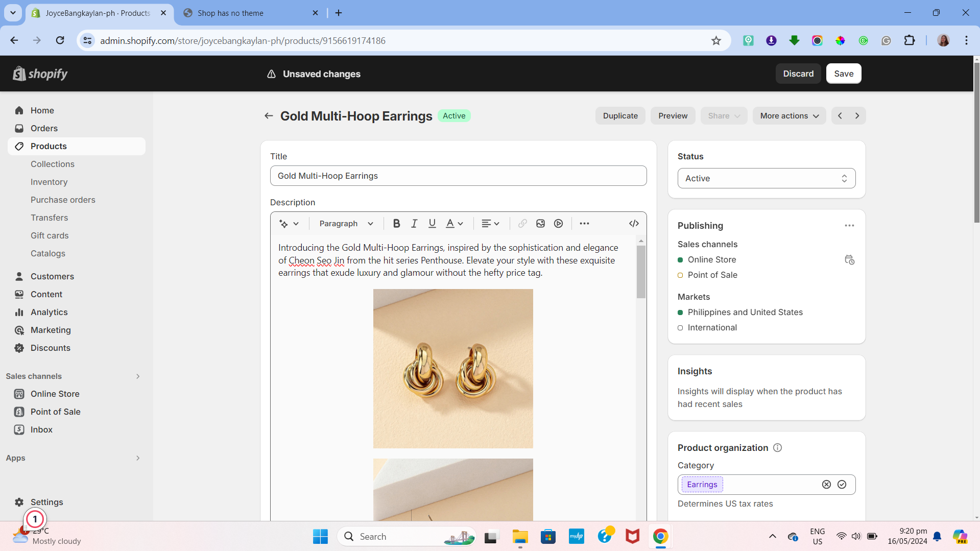The height and width of the screenshot is (551, 980).
Task: Open Windows notifications bell
Action: [x=937, y=537]
